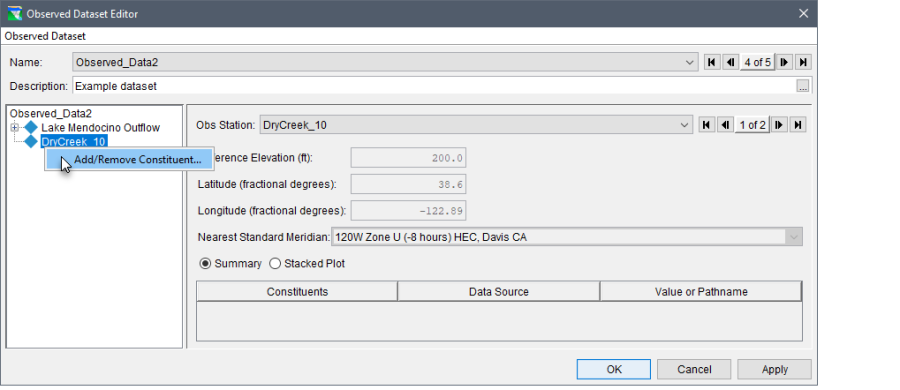Select Lake Mendocino Outflow in the tree
The width and height of the screenshot is (900, 390).
click(x=100, y=128)
